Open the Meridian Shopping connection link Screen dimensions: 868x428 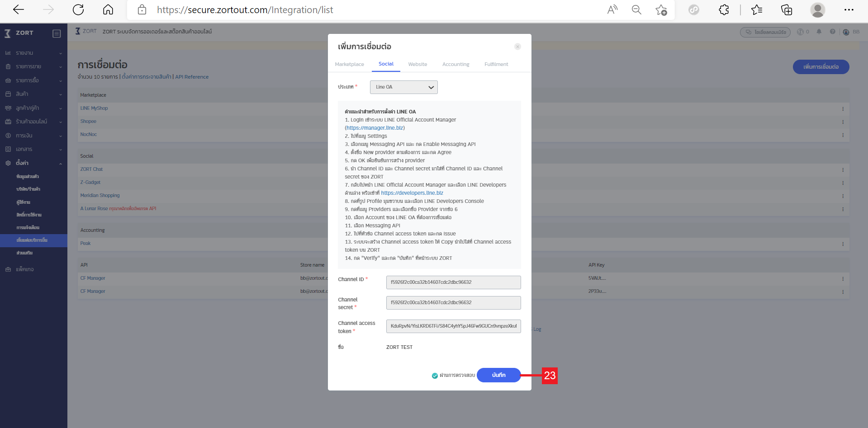point(100,196)
